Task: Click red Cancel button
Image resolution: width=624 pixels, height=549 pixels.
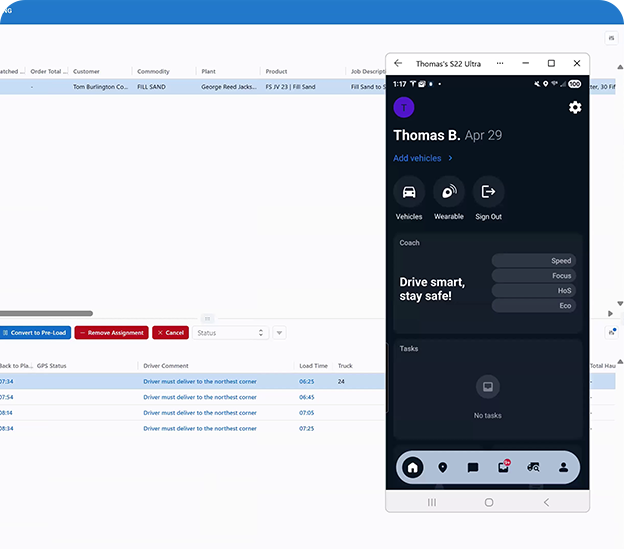Action: (170, 333)
